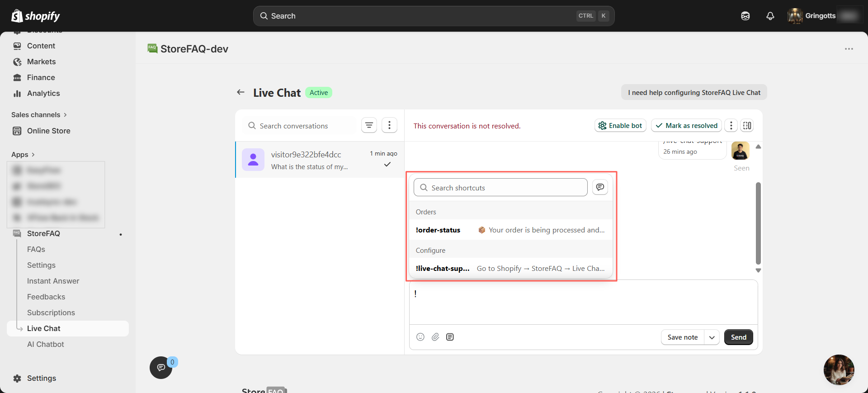Click Save note button
This screenshot has width=868, height=393.
point(683,337)
